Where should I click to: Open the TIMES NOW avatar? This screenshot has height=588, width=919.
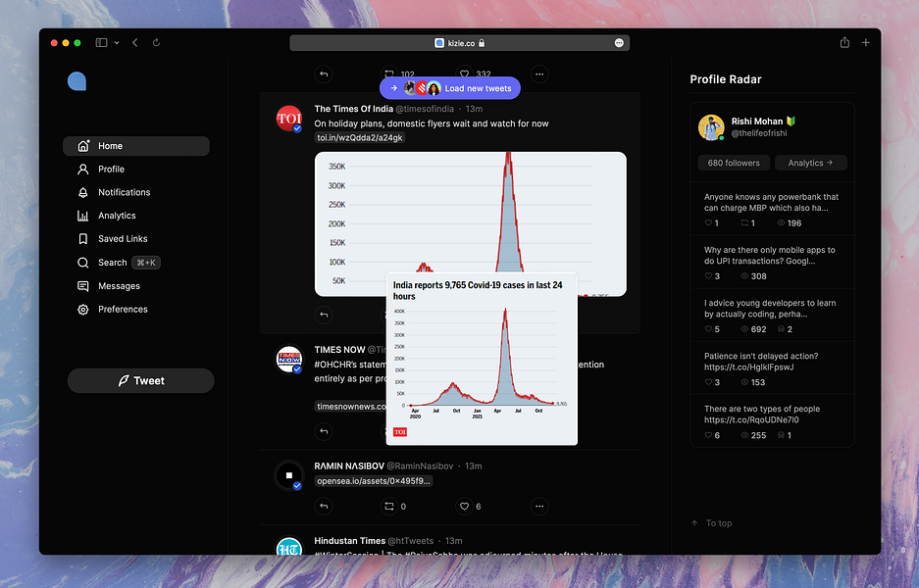pyautogui.click(x=289, y=359)
